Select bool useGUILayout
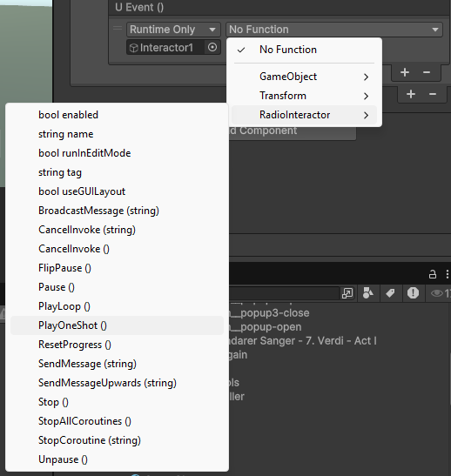 [117, 191]
